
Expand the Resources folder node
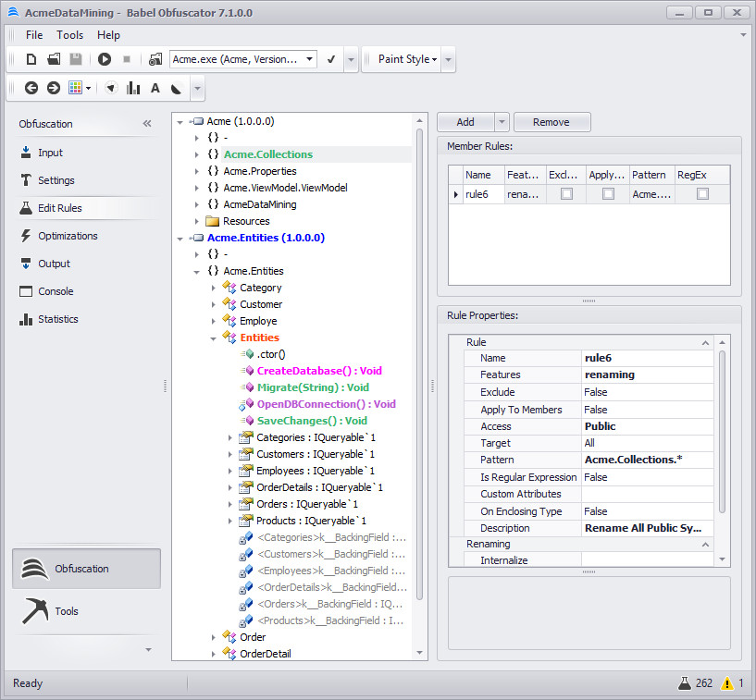[197, 222]
